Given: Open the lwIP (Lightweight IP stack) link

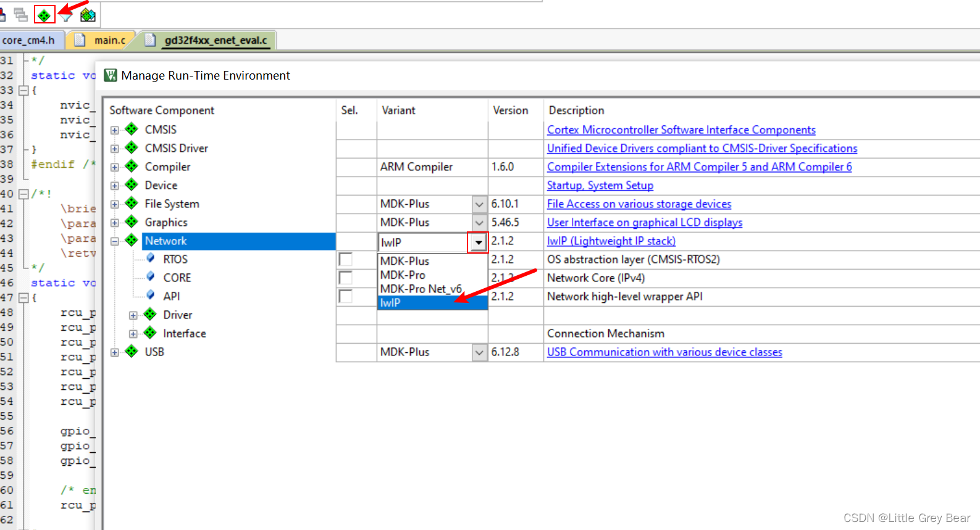Looking at the screenshot, I should tap(611, 241).
